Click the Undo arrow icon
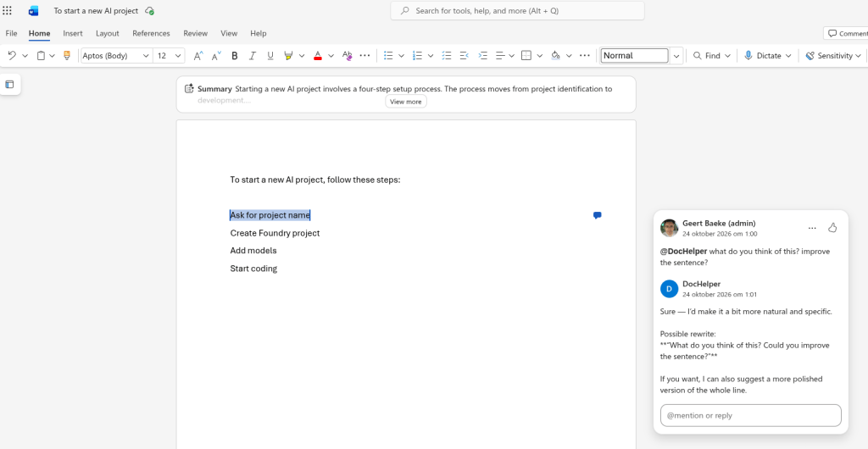This screenshot has width=868, height=449. 12,55
